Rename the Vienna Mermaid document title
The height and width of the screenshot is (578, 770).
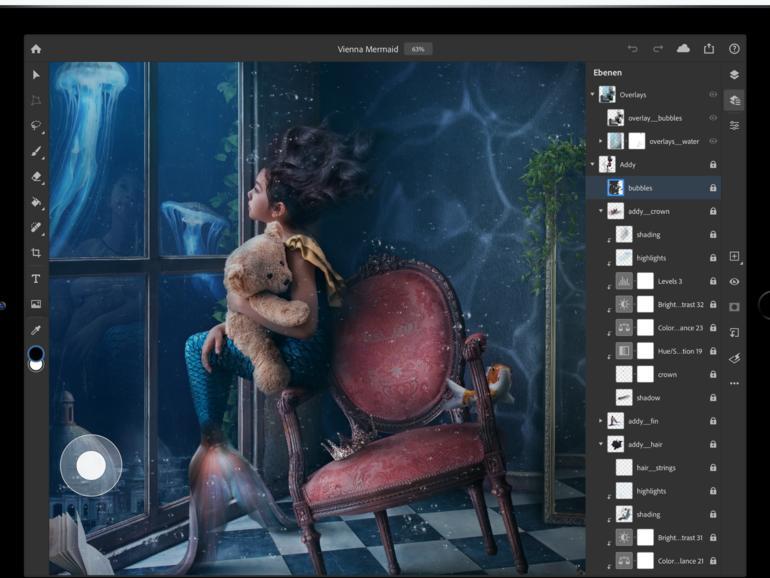tap(368, 49)
